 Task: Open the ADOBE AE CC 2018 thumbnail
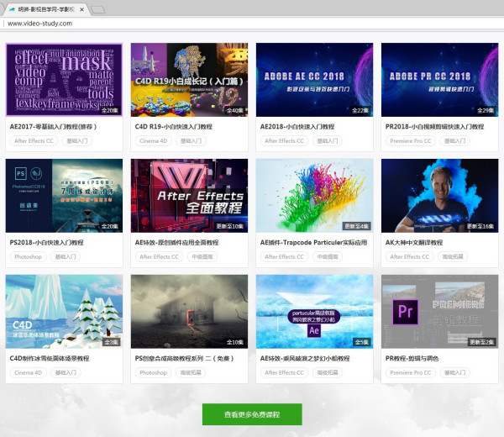(315, 80)
